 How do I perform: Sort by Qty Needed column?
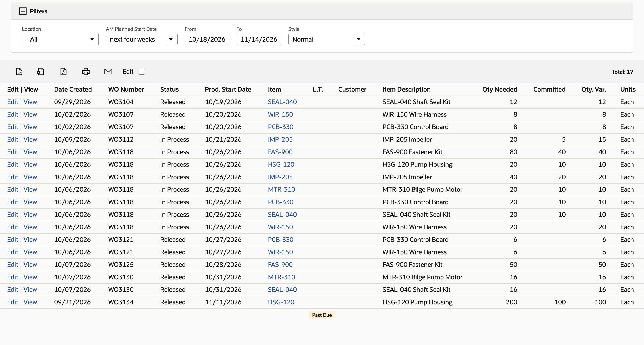tap(500, 89)
